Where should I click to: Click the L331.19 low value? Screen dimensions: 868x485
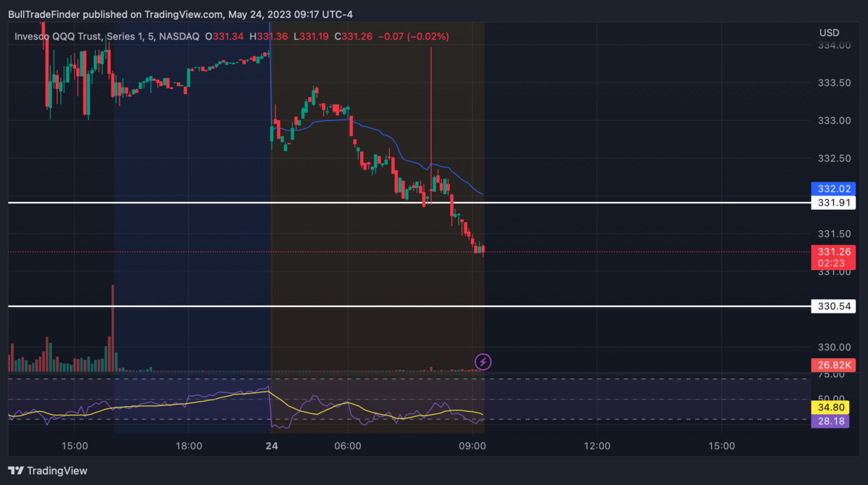click(x=312, y=36)
